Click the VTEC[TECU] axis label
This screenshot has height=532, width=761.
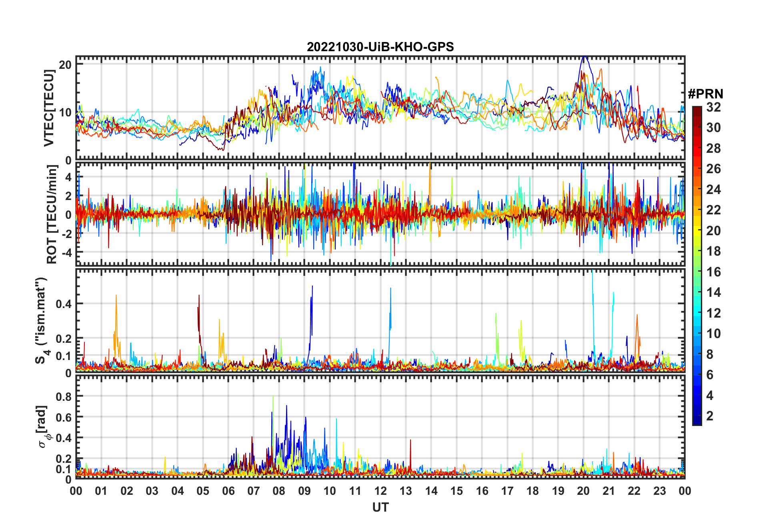(x=49, y=108)
